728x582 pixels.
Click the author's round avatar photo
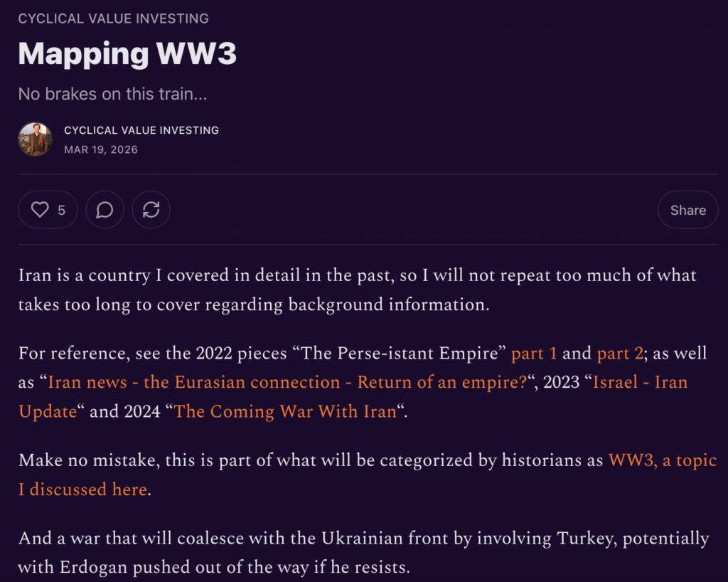[x=35, y=139]
